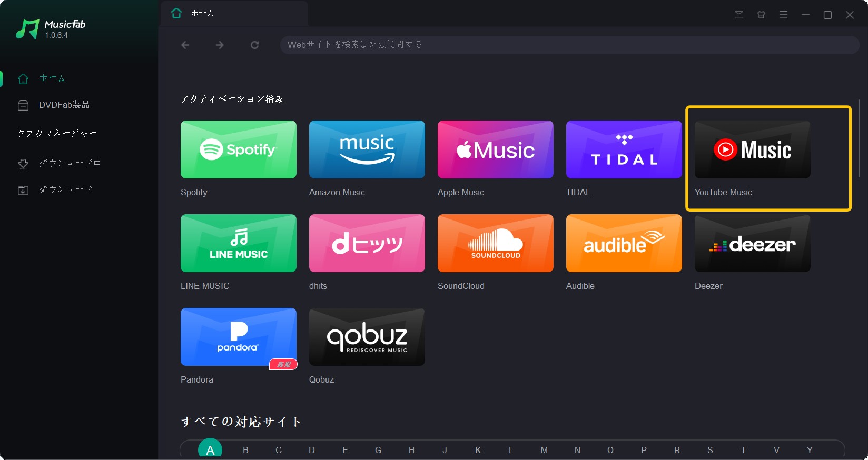The width and height of the screenshot is (868, 460).
Task: Select letter L in site index
Action: tap(511, 450)
